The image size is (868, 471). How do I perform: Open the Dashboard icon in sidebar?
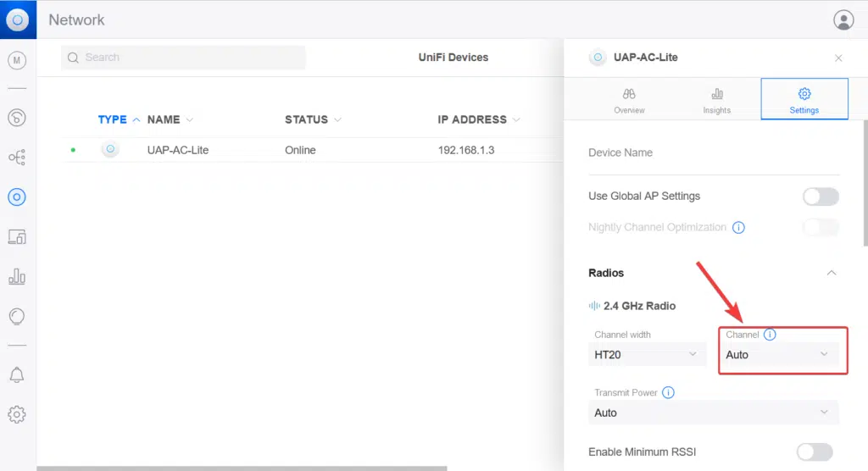[x=17, y=118]
